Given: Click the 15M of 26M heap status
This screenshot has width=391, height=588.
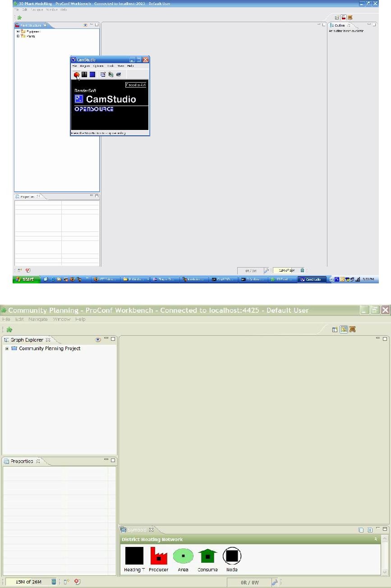Looking at the screenshot, I should pyautogui.click(x=28, y=582).
